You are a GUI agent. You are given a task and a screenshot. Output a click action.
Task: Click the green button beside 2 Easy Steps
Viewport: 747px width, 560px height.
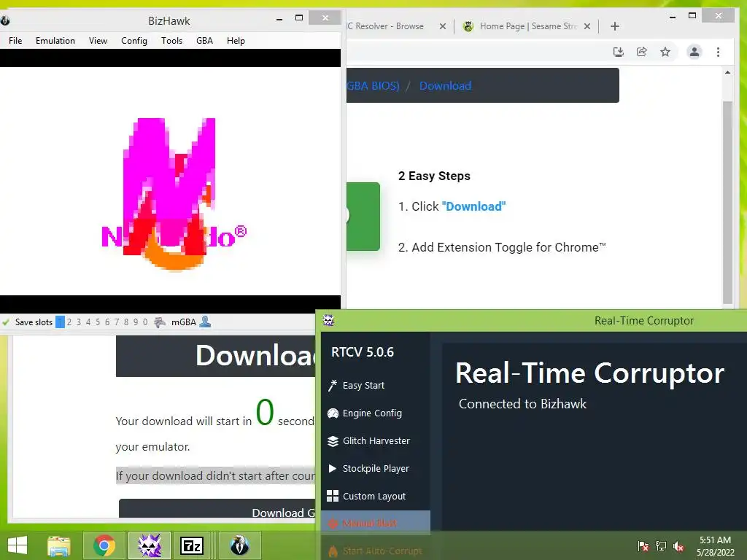pos(363,216)
